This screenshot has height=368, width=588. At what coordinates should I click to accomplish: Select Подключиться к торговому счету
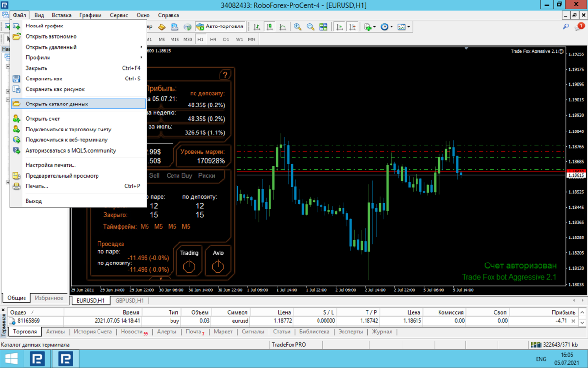coord(78,130)
